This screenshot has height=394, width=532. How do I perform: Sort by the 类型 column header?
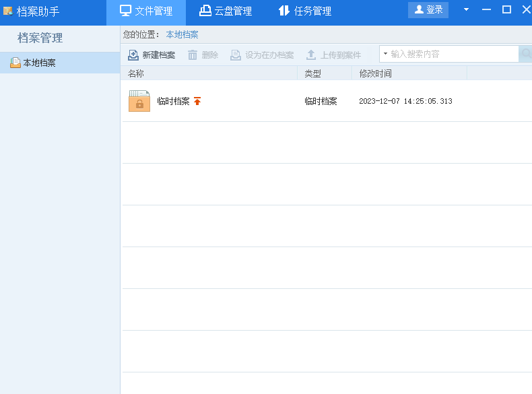[x=325, y=73]
